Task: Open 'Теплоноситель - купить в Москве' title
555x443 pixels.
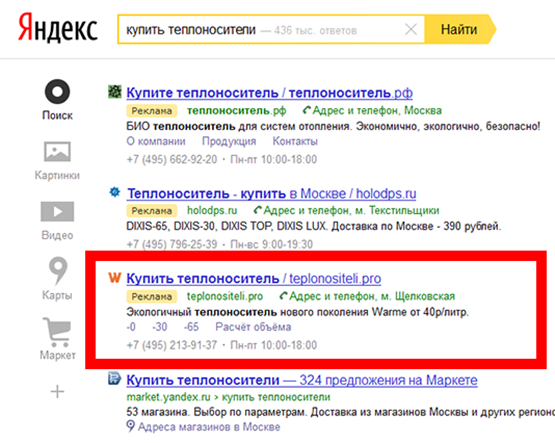Action: click(x=271, y=194)
